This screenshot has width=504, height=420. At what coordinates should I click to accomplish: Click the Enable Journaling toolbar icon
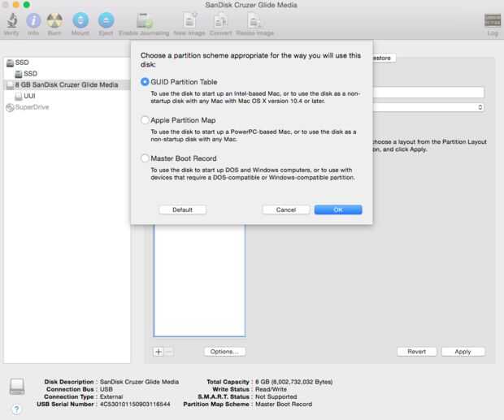(144, 21)
